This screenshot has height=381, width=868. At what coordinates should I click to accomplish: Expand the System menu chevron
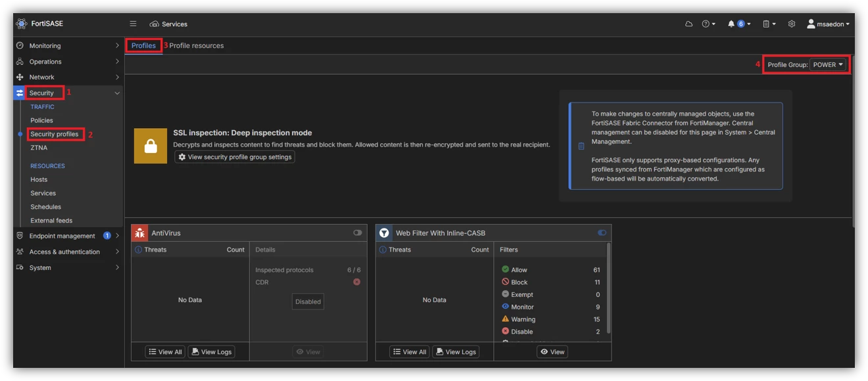pyautogui.click(x=117, y=267)
